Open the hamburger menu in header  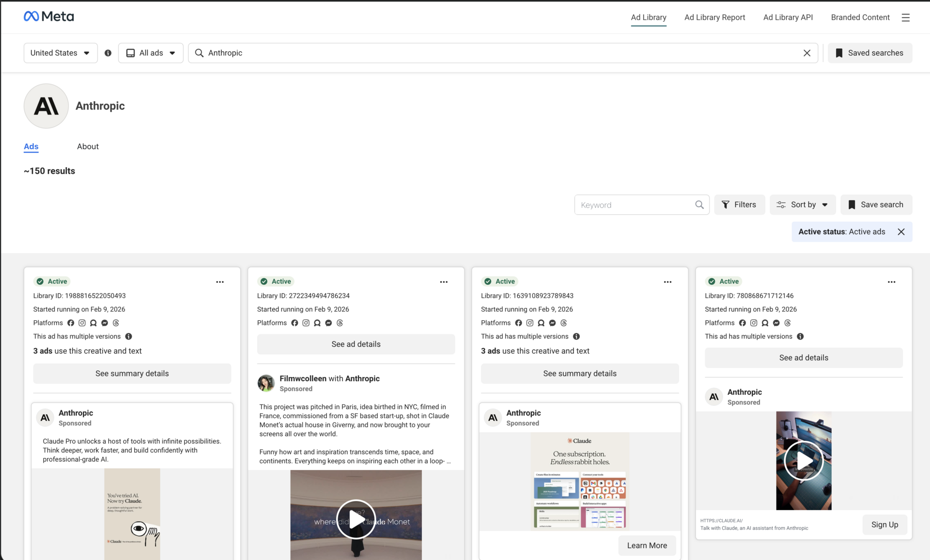(905, 17)
